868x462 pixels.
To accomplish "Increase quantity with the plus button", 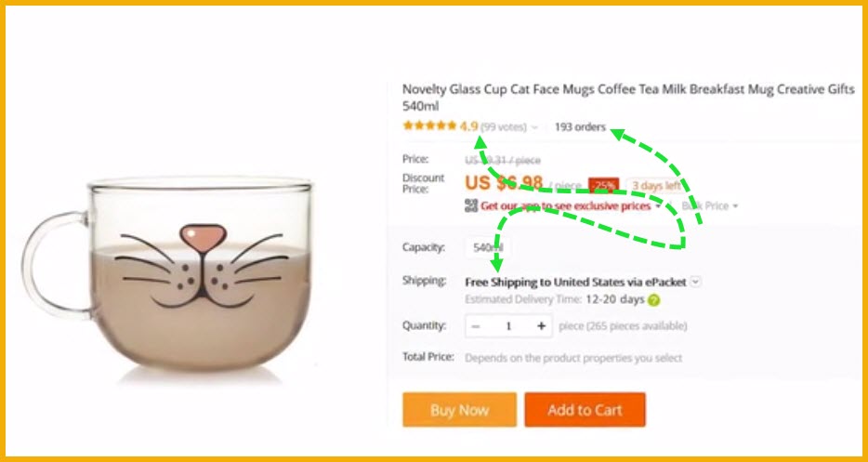I will click(542, 326).
